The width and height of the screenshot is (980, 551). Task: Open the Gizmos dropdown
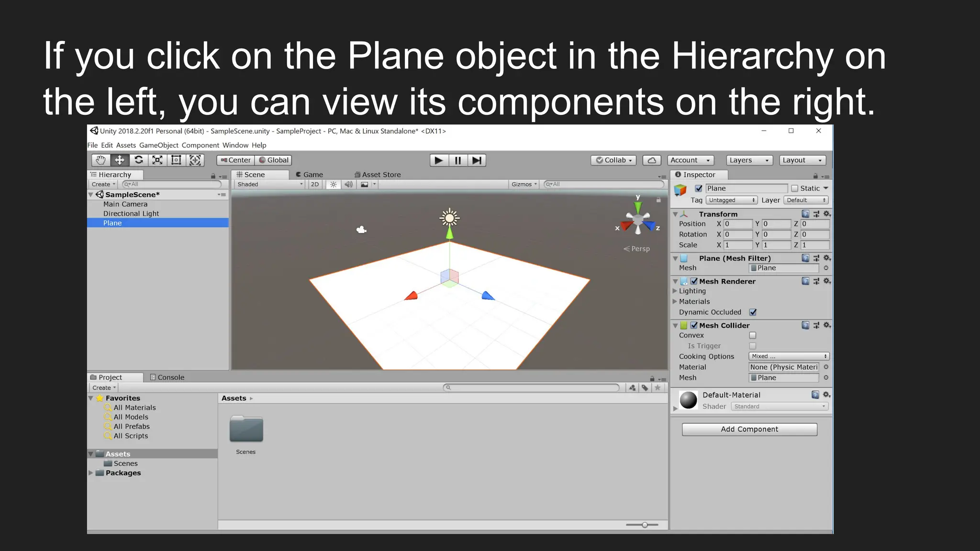pyautogui.click(x=524, y=185)
